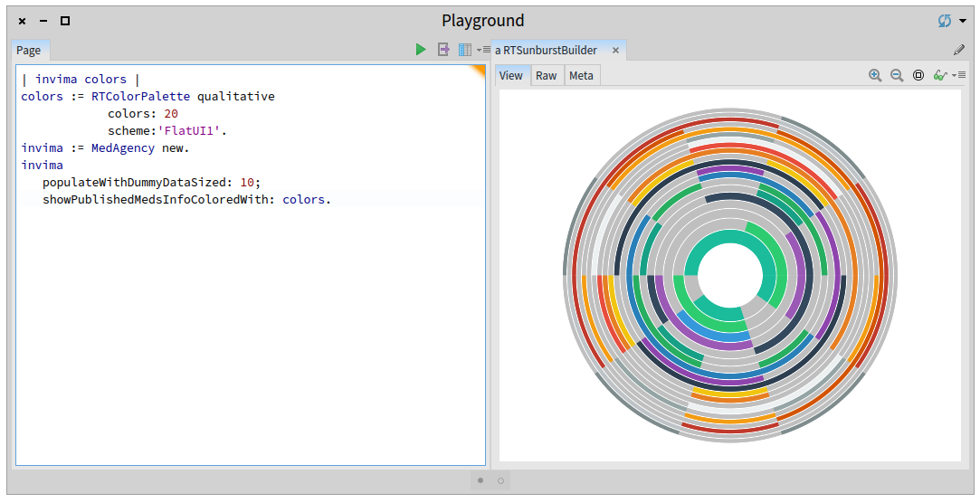980x503 pixels.
Task: Expand the title bar window menu arrow
Action: 963,21
